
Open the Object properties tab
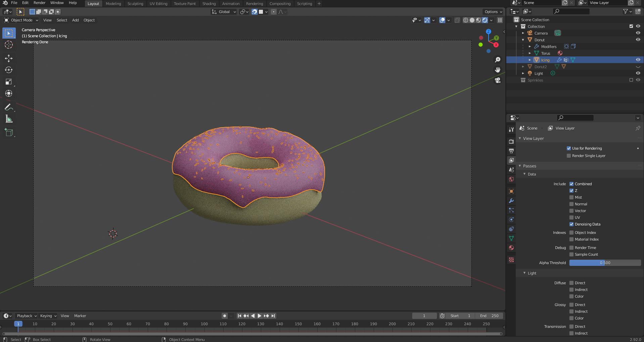511,191
